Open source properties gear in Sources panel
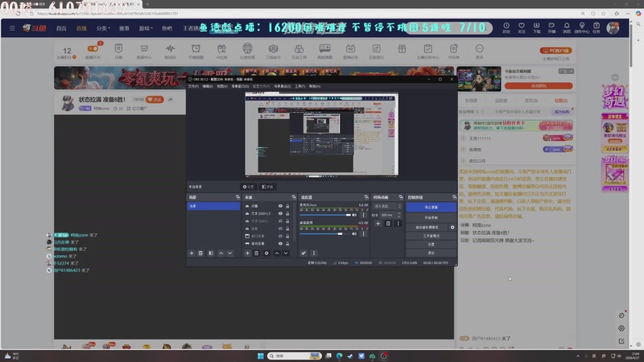The height and width of the screenshot is (362, 644). pyautogui.click(x=266, y=253)
